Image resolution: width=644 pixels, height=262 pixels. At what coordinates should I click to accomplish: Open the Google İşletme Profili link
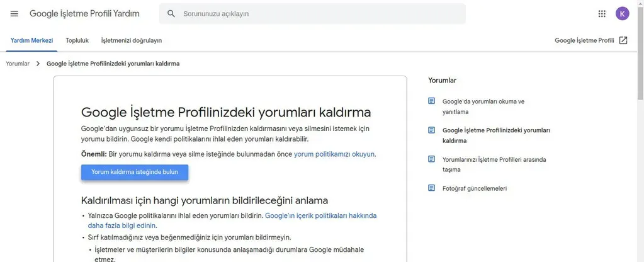point(584,40)
